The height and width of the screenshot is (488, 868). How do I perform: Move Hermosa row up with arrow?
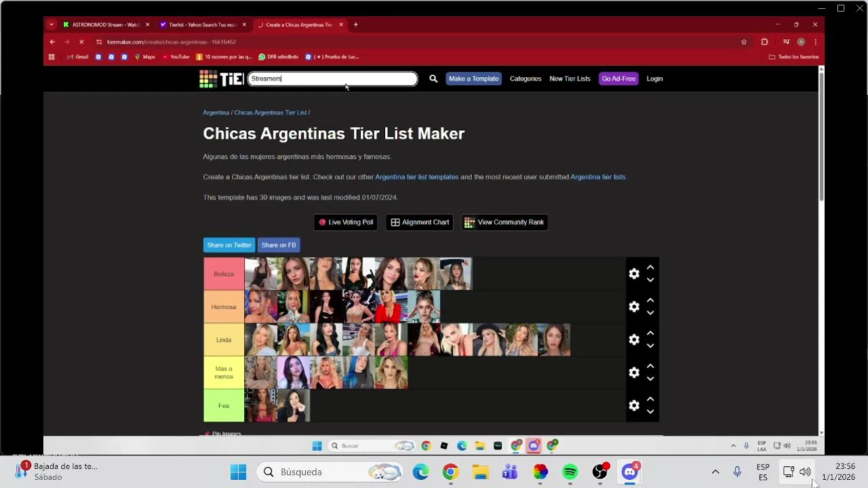pos(650,300)
